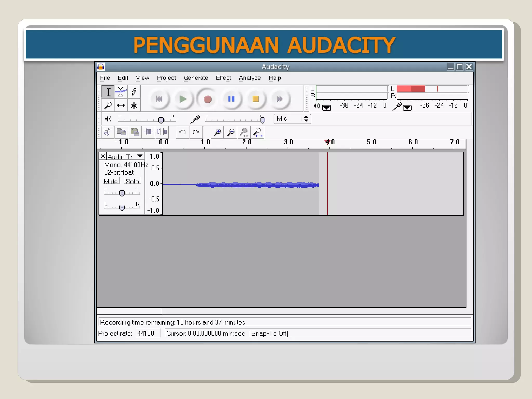This screenshot has width=532, height=399.
Task: Click the Trim outside selection icon
Action: point(148,132)
